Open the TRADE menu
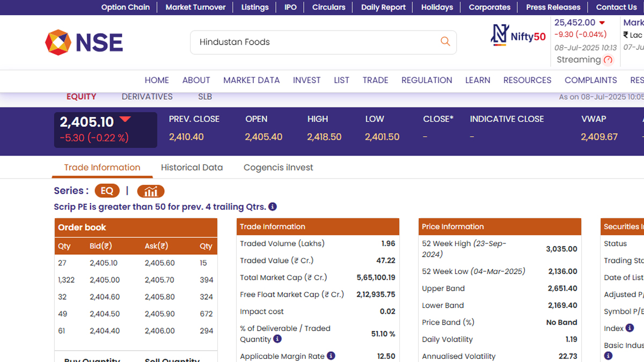This screenshot has height=362, width=644. click(375, 80)
